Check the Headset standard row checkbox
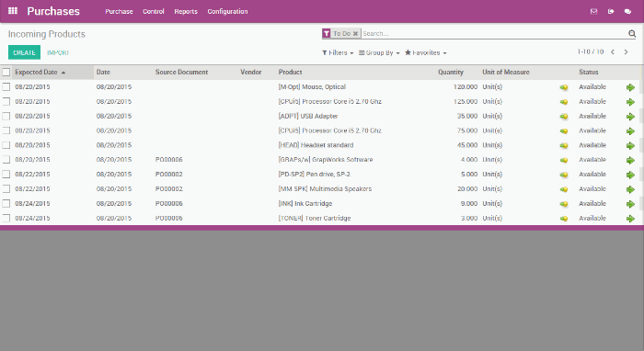Image resolution: width=644 pixels, height=351 pixels. (6, 145)
